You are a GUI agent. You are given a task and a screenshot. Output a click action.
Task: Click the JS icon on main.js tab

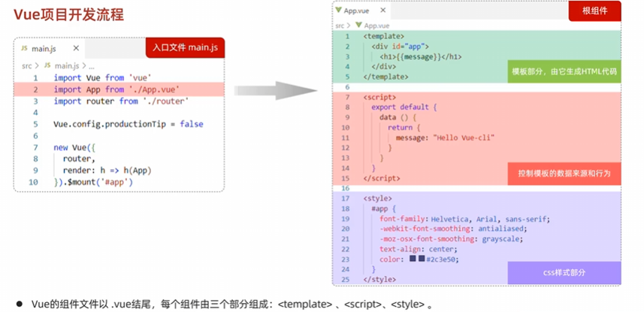coord(24,48)
